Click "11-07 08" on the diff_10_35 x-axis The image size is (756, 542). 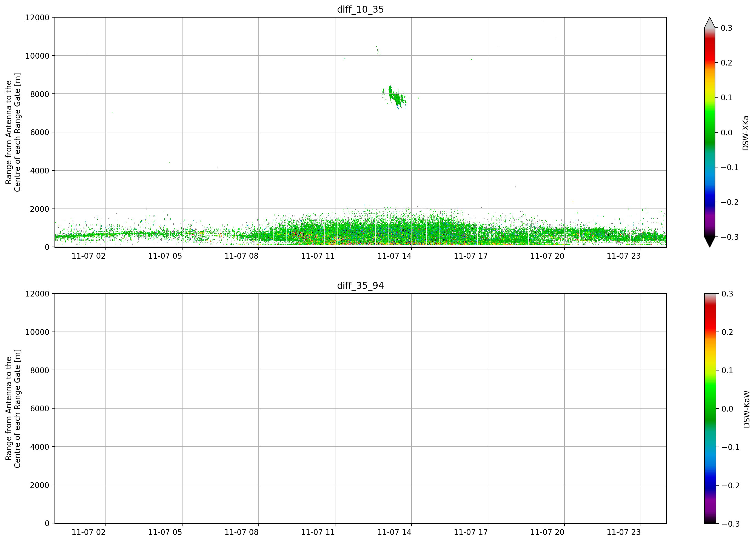tap(241, 256)
